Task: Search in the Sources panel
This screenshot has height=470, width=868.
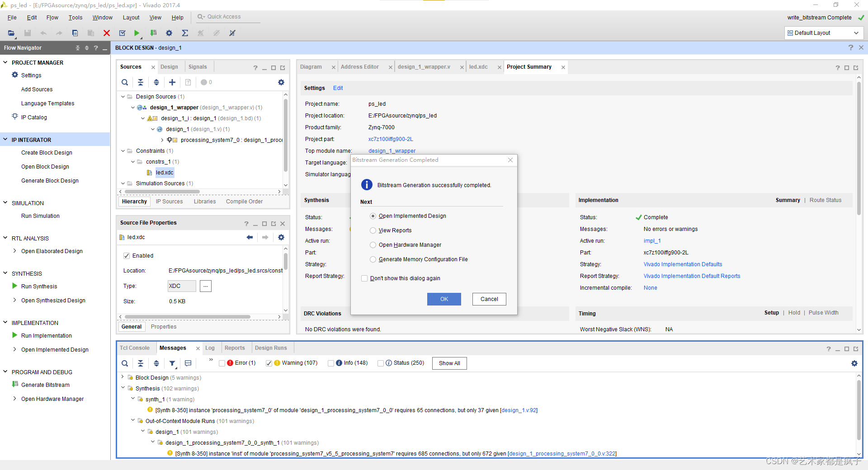Action: [125, 82]
